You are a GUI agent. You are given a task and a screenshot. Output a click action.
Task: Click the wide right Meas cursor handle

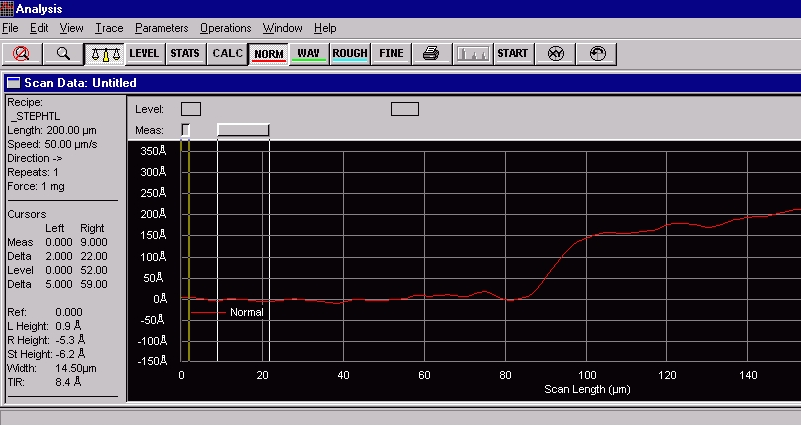click(243, 130)
